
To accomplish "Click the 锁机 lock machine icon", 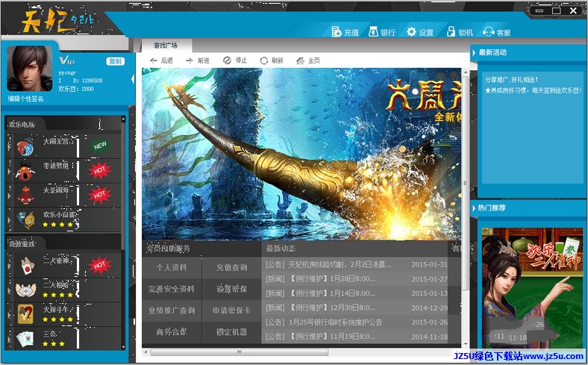I will click(x=451, y=32).
